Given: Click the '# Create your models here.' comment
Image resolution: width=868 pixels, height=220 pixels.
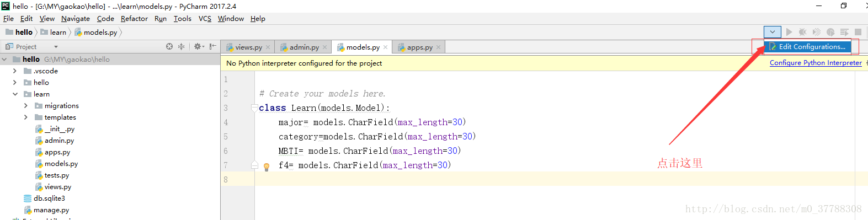Looking at the screenshot, I should point(323,94).
